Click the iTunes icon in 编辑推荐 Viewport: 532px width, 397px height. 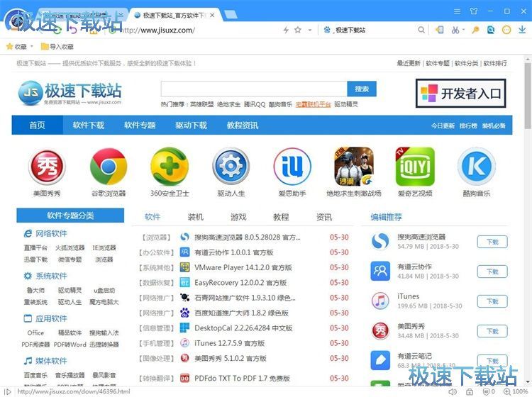(x=380, y=301)
